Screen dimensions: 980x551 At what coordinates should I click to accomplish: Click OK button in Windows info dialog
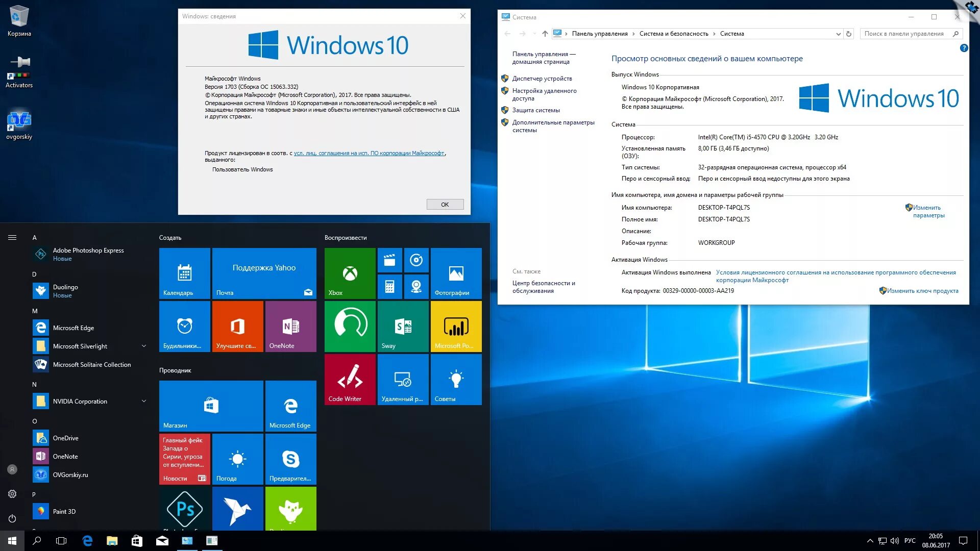click(444, 204)
